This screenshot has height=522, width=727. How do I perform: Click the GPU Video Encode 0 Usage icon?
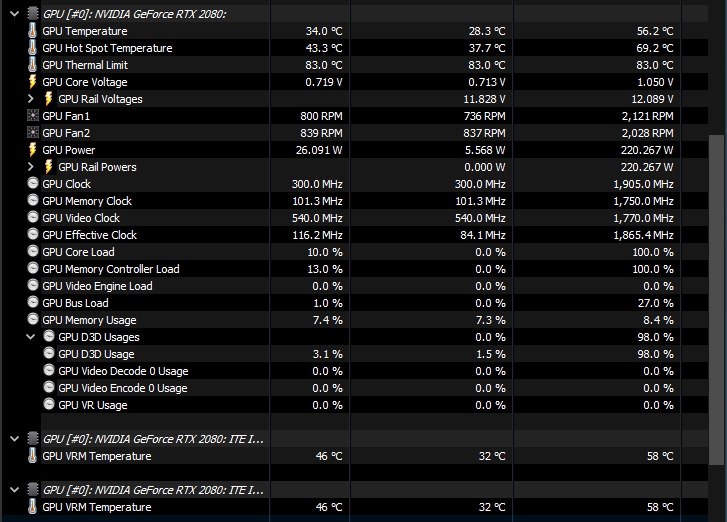coord(49,387)
